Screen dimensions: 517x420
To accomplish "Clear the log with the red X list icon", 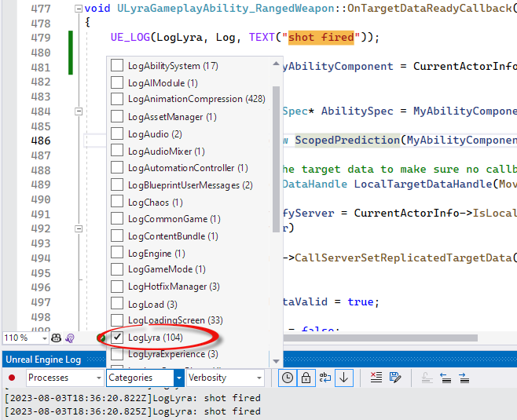I will pos(376,378).
